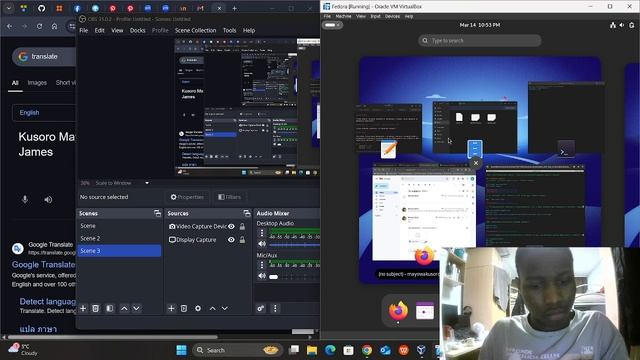Viewport: 640px width, 360px height.
Task: Close the Firefox window thumbnail in overview
Action: 476,163
